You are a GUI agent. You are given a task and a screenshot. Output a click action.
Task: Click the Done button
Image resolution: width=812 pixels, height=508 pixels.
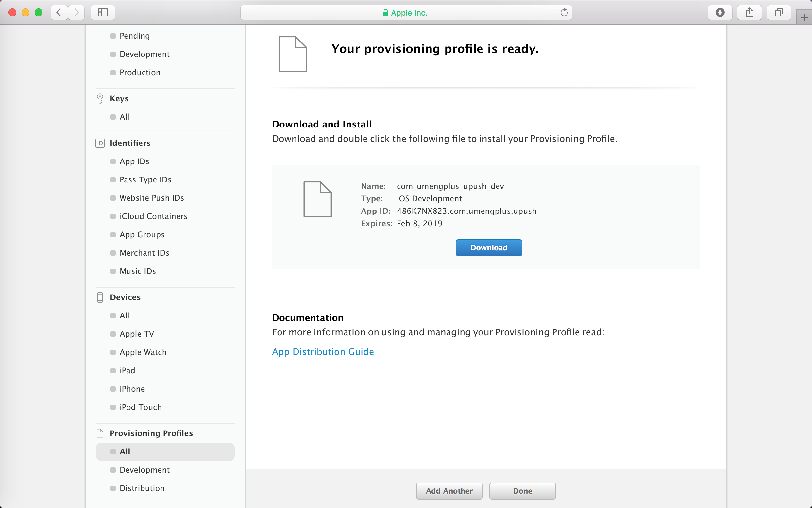(x=522, y=491)
